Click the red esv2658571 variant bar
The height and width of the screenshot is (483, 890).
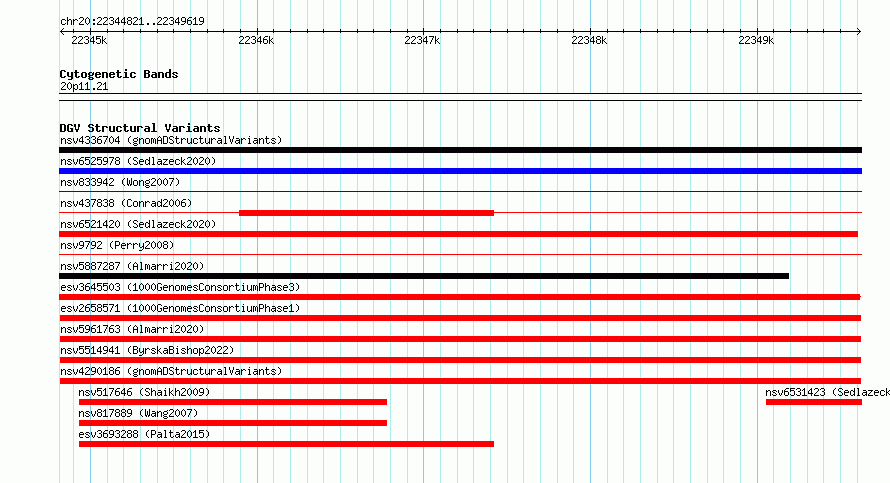[460, 318]
